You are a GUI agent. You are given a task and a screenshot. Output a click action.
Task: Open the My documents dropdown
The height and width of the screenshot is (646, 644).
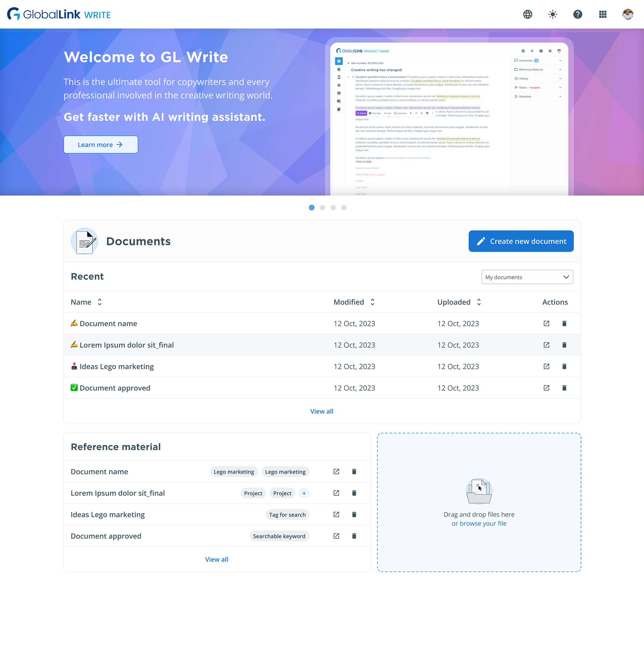tap(527, 277)
